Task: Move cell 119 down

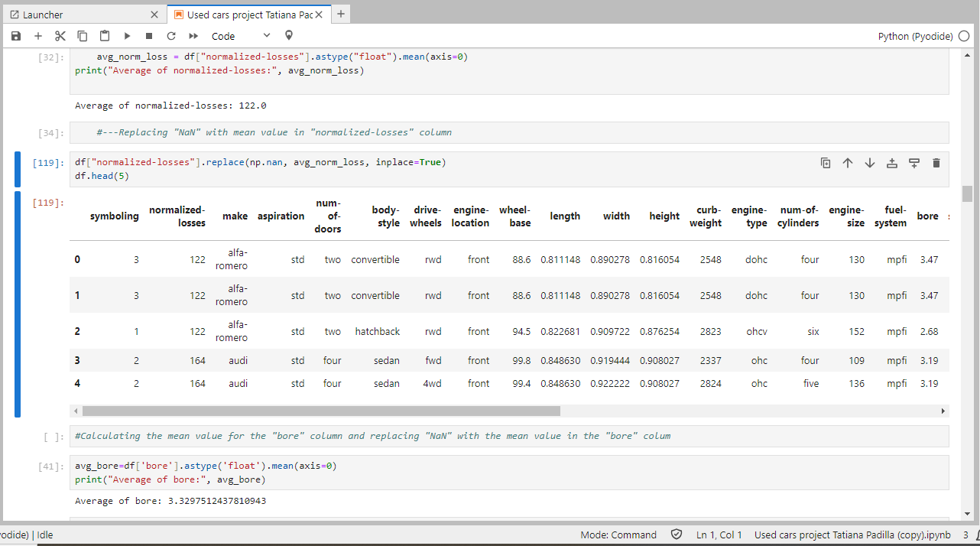Action: point(870,163)
